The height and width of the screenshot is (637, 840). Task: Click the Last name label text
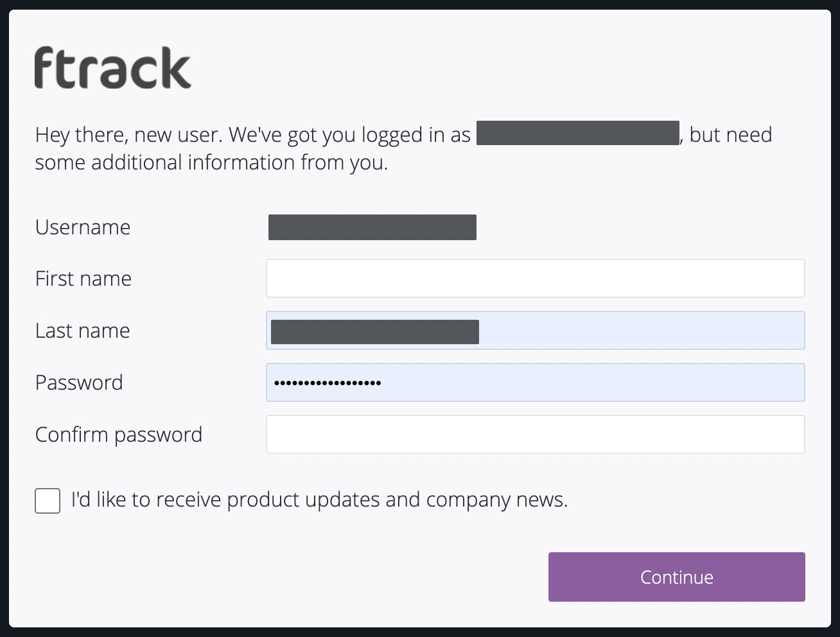point(83,331)
